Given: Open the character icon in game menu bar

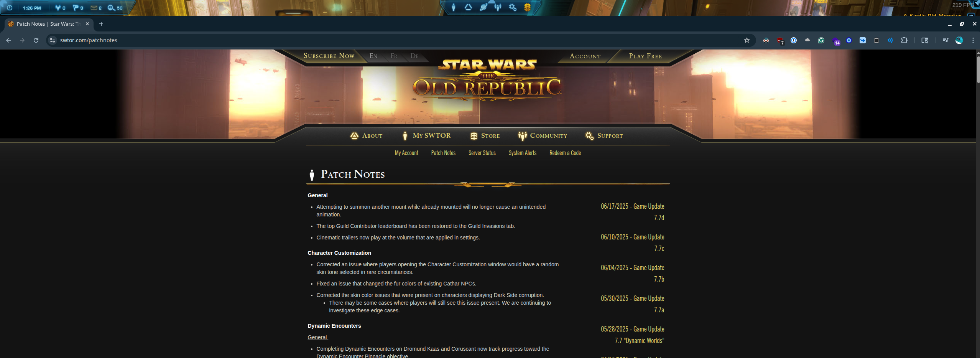Looking at the screenshot, I should click(454, 7).
